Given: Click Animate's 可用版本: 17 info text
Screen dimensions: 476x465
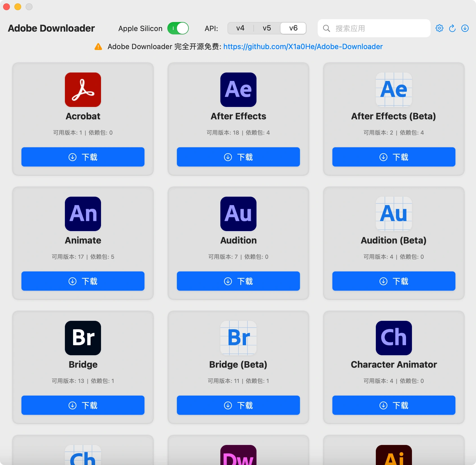Looking at the screenshot, I should (x=68, y=257).
